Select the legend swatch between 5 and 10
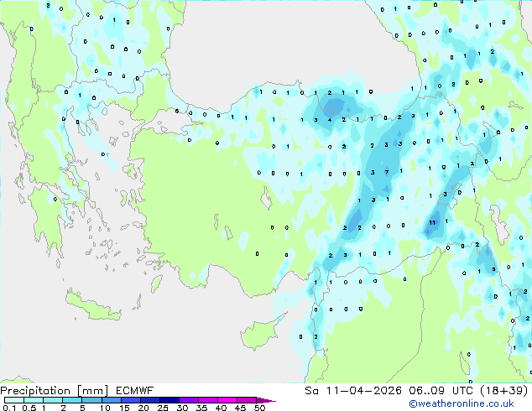Screen dimensions: 532x411 point(91,400)
